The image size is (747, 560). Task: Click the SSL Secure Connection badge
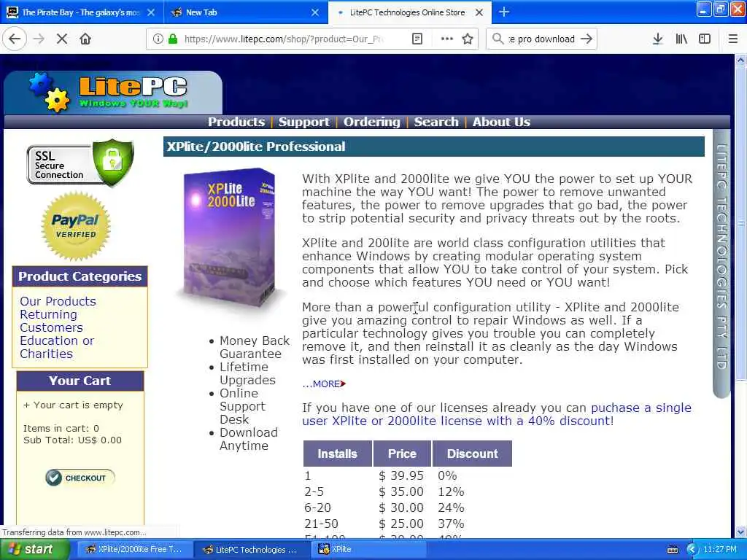(x=80, y=163)
